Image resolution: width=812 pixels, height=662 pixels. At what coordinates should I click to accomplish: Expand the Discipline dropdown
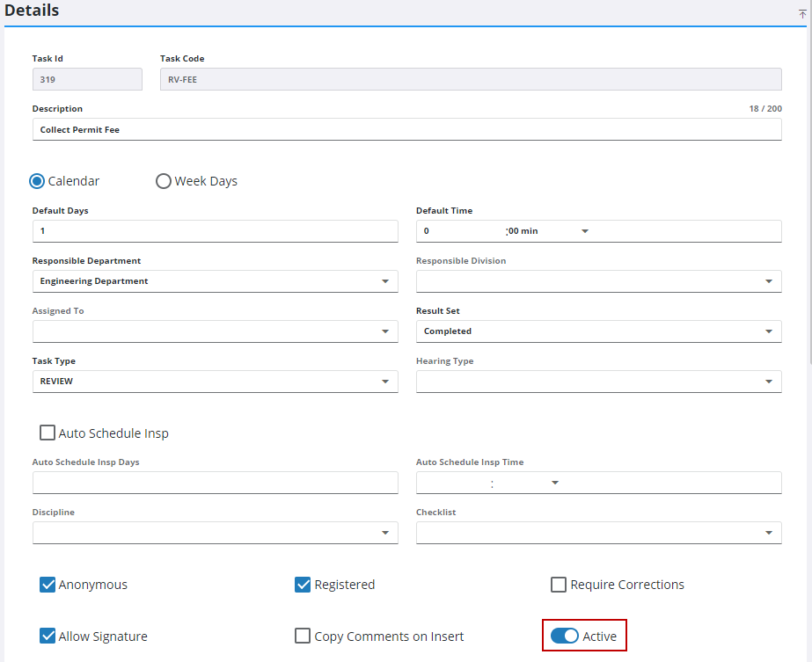pyautogui.click(x=385, y=533)
